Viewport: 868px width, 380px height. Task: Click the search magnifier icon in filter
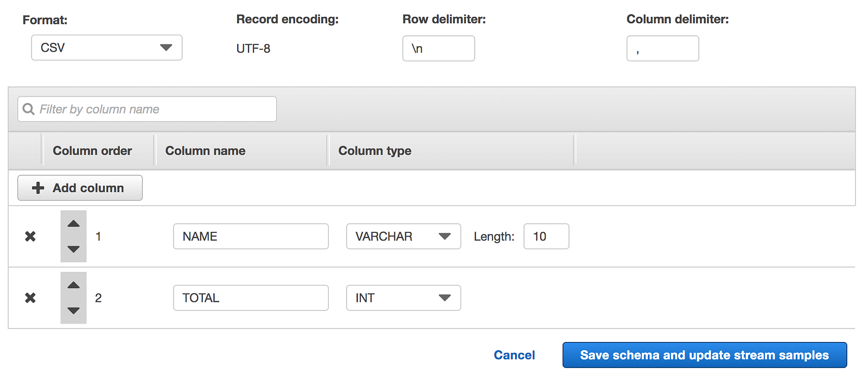coord(29,109)
